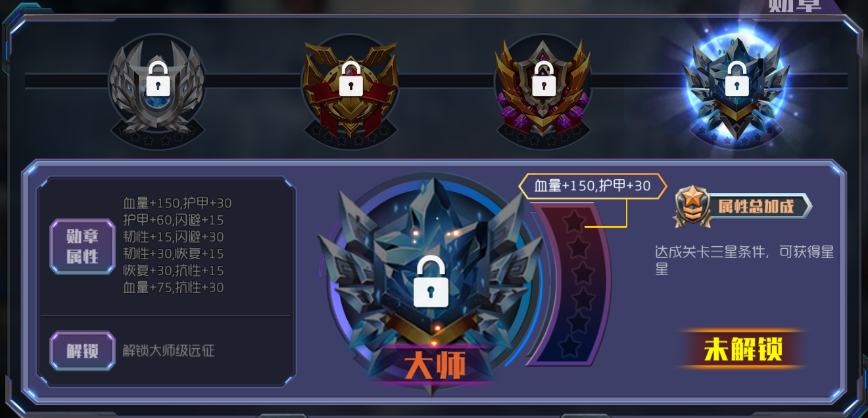The width and height of the screenshot is (868, 418).
Task: Select the locked gold and red medal badge
Action: (x=350, y=89)
